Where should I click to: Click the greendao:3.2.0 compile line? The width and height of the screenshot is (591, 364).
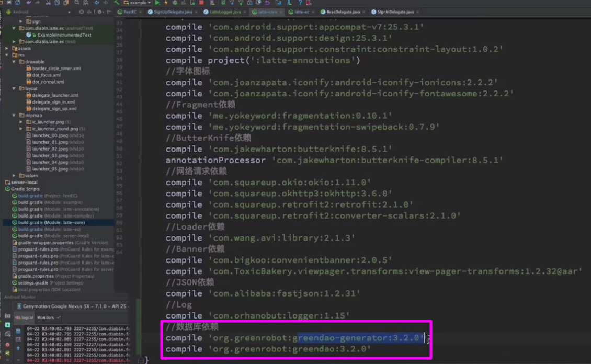(268, 349)
